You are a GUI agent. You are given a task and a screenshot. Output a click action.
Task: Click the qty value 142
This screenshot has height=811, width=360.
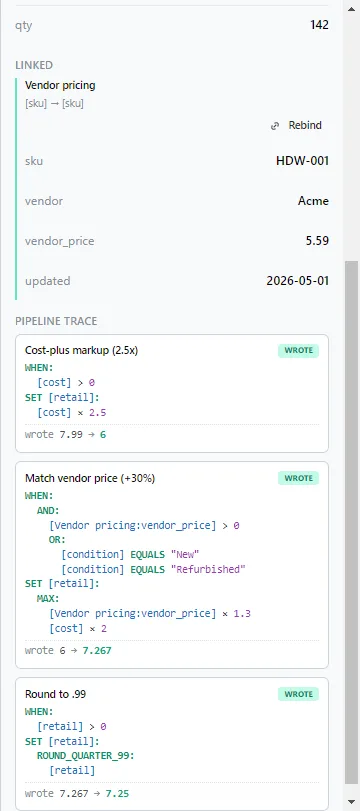[x=319, y=25]
